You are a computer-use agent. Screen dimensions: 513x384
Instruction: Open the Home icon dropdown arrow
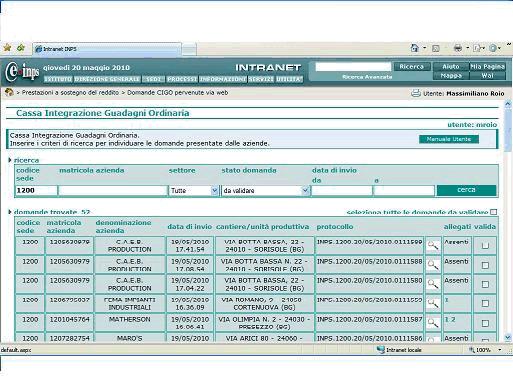tap(424, 48)
